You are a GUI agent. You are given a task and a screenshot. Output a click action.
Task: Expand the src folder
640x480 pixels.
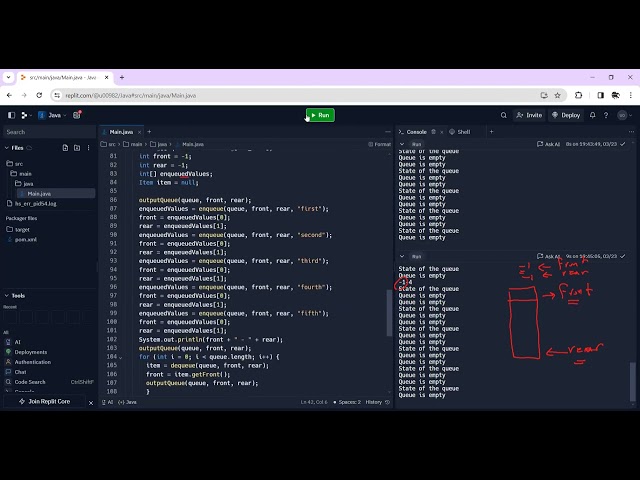click(x=15, y=164)
